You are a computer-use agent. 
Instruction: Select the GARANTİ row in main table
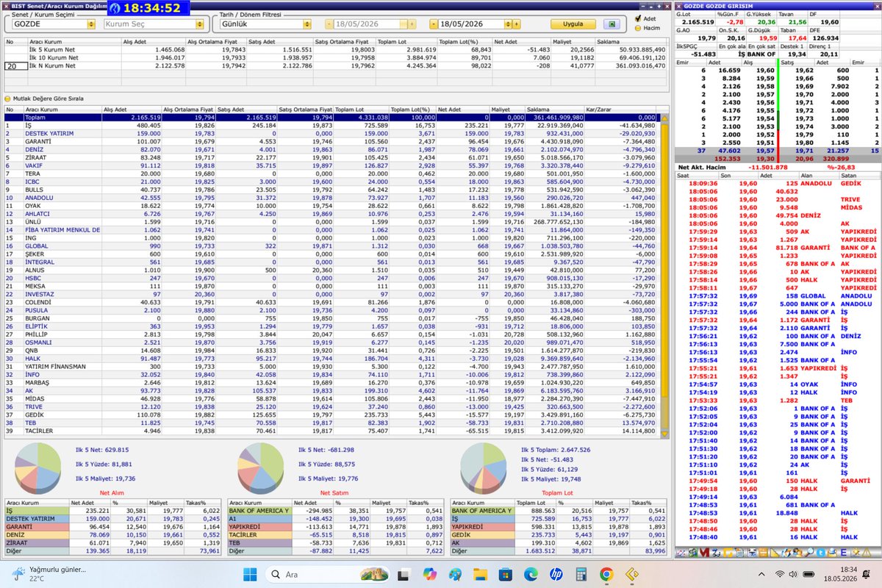331,141
